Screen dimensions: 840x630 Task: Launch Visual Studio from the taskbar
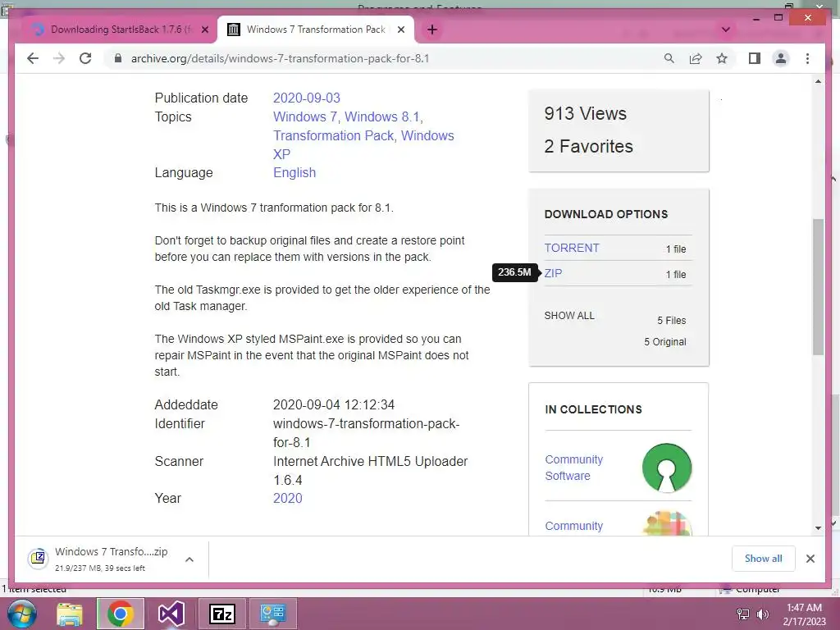(x=171, y=614)
